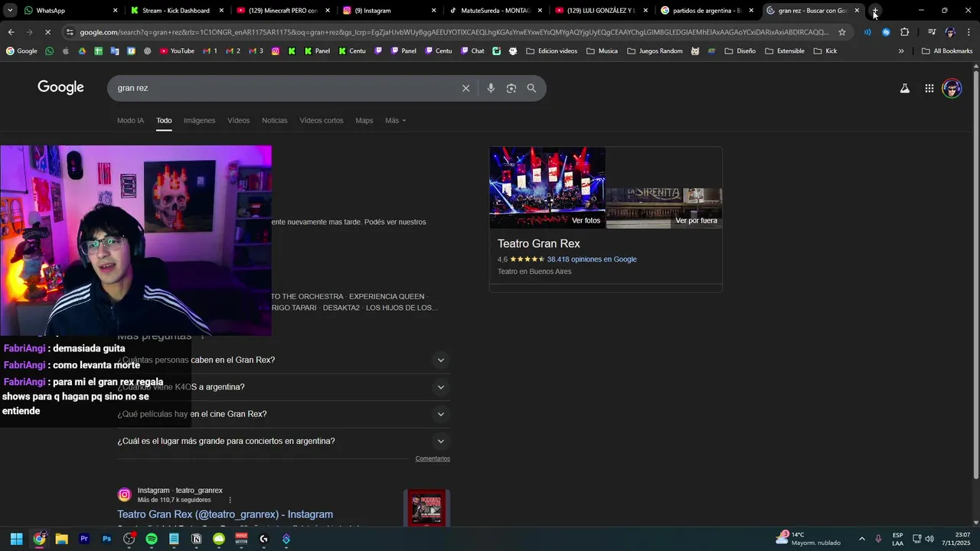This screenshot has height=551, width=980.
Task: Open the Extensions puzzle icon
Action: 904,32
